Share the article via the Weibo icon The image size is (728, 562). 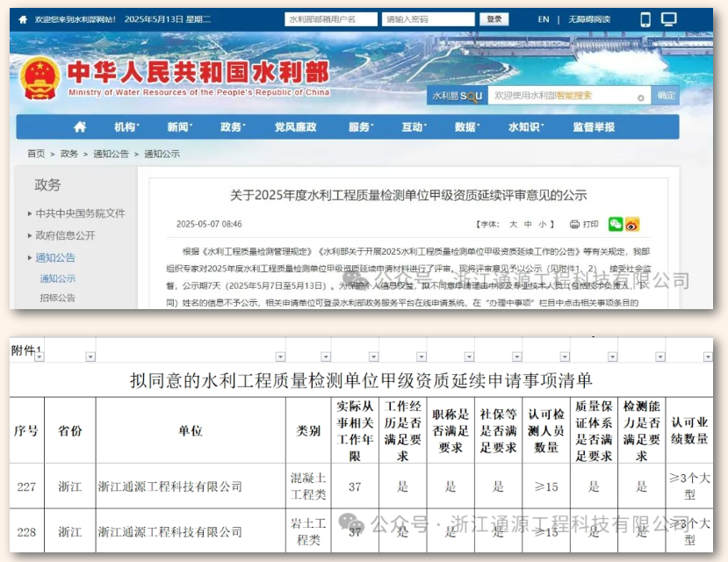pos(632,224)
